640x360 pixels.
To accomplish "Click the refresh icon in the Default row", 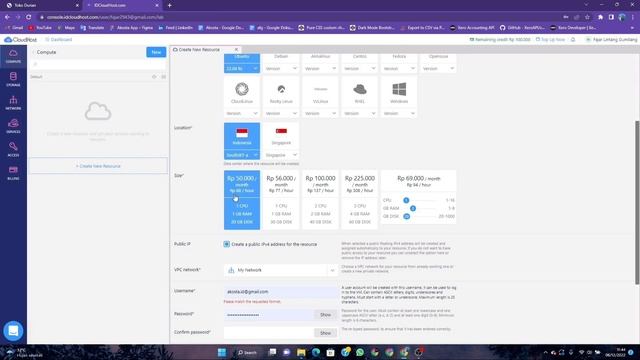I will [154, 77].
